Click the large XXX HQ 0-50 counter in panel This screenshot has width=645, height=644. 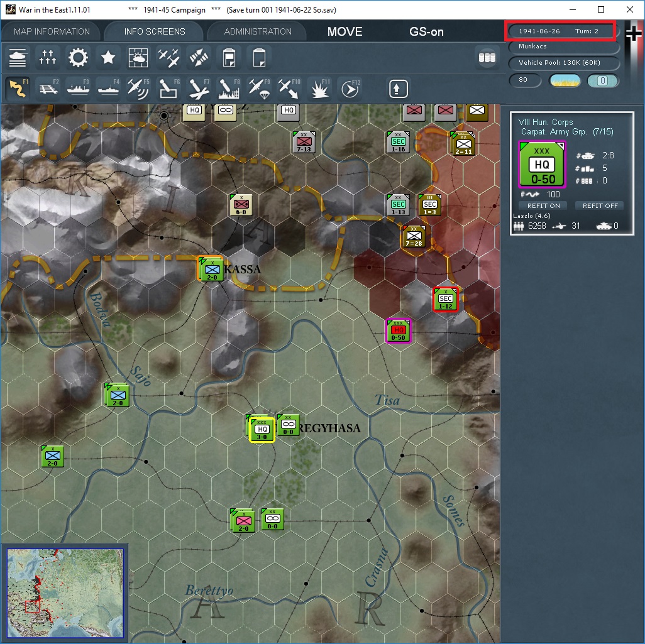pyautogui.click(x=542, y=164)
